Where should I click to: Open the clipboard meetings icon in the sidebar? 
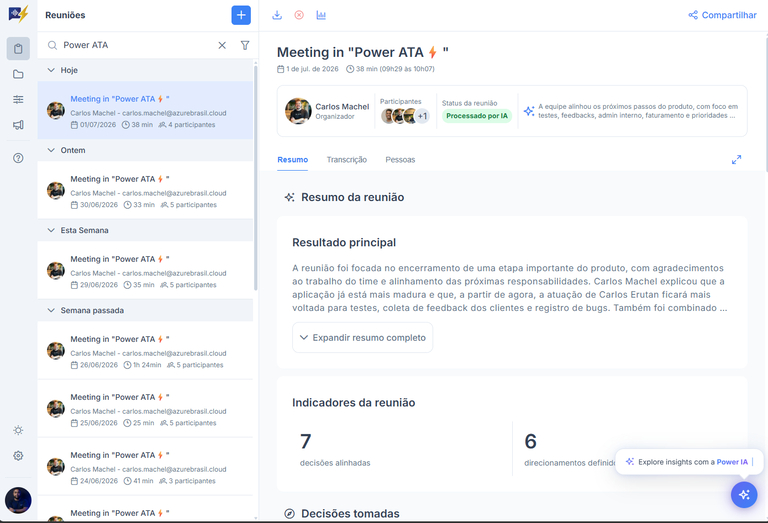[x=18, y=48]
